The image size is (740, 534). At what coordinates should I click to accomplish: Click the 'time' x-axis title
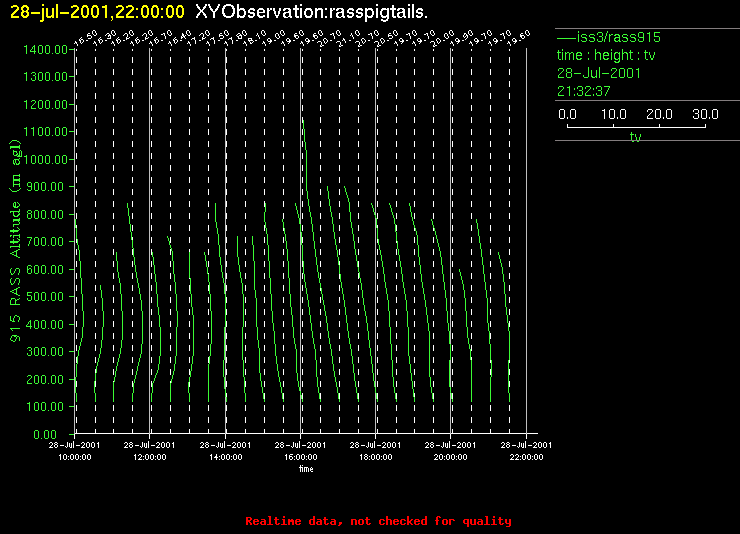306,469
